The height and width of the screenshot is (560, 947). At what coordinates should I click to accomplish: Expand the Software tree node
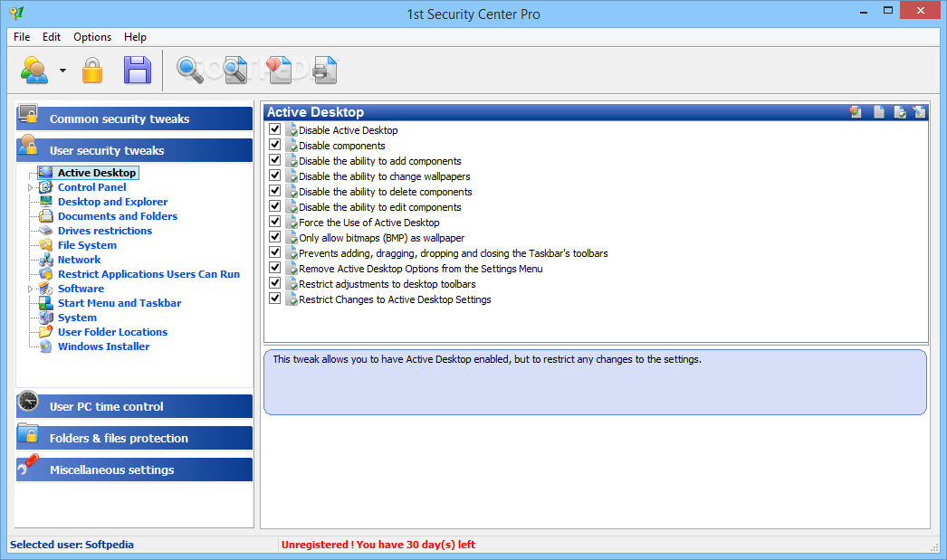point(30,289)
